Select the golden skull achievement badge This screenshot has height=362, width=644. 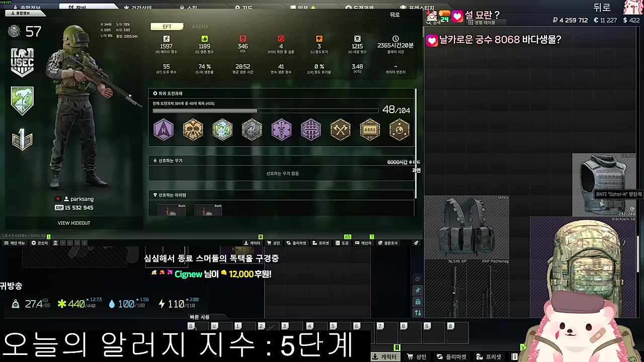click(x=193, y=130)
